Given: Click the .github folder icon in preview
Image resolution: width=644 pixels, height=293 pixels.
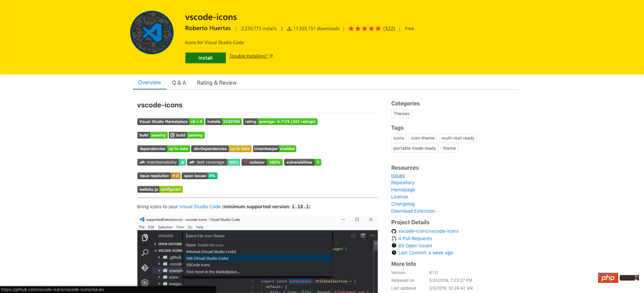Looking at the screenshot, I should click(165, 257).
